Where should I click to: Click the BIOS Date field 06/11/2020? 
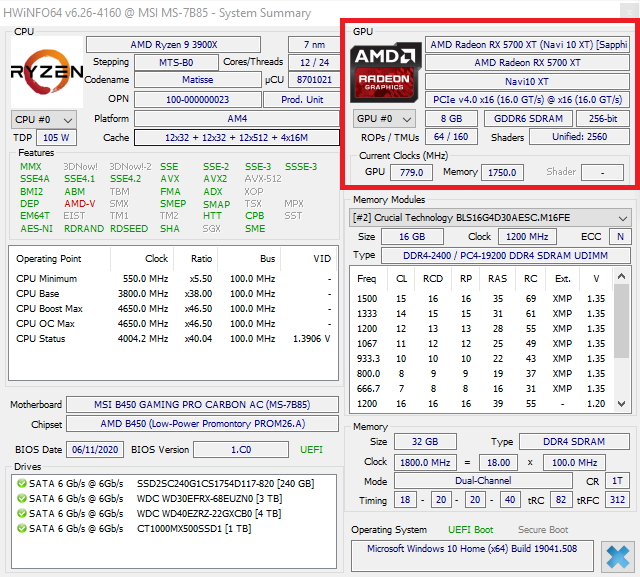click(95, 450)
